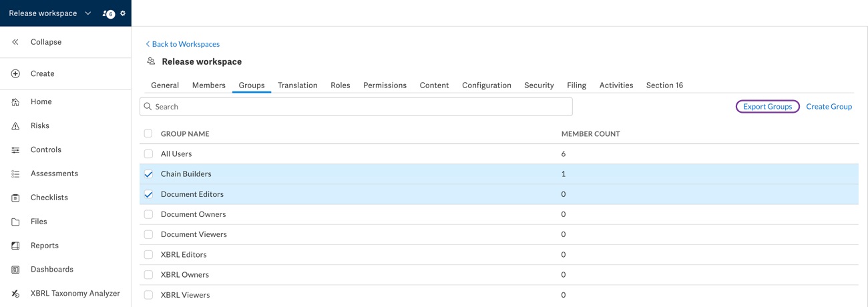Click the Home sidebar icon
This screenshot has height=307, width=868.
click(15, 102)
